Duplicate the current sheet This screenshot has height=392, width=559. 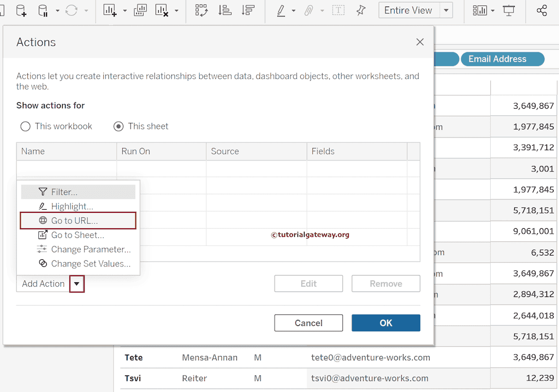point(139,10)
